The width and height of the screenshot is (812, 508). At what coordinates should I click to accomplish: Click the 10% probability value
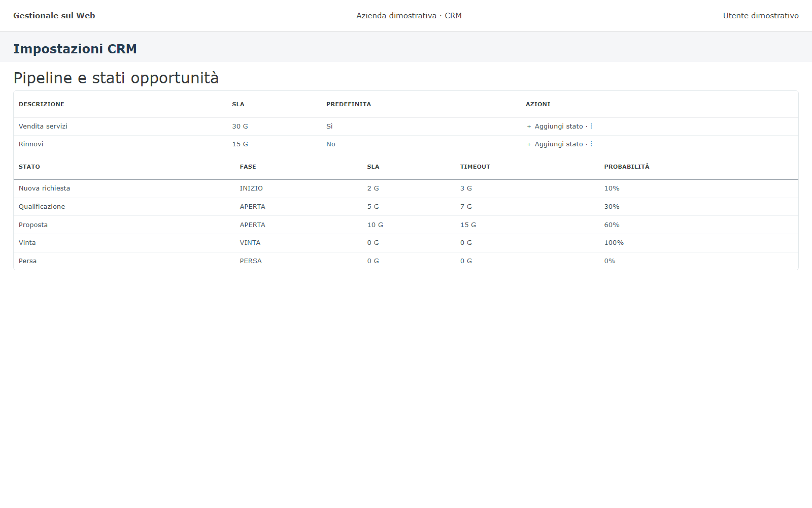612,188
